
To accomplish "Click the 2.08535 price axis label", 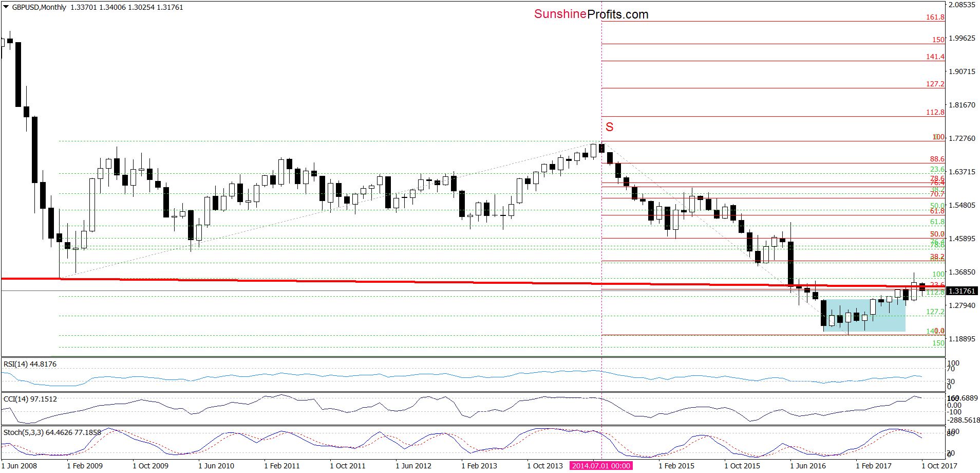I will click(962, 5).
